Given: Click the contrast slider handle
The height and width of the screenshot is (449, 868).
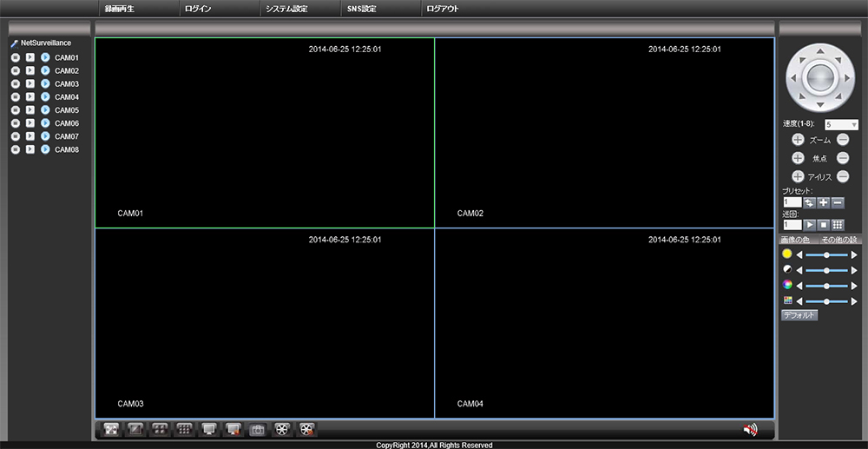Looking at the screenshot, I should 826,270.
